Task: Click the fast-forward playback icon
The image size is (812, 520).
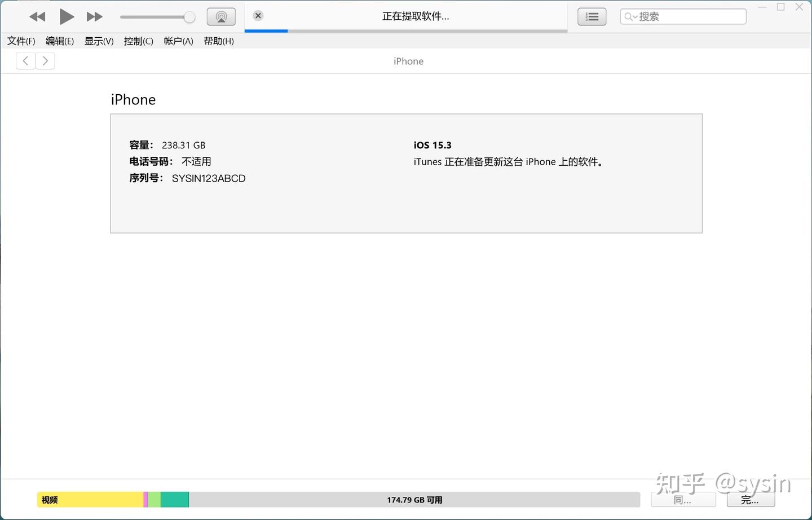Action: click(94, 16)
